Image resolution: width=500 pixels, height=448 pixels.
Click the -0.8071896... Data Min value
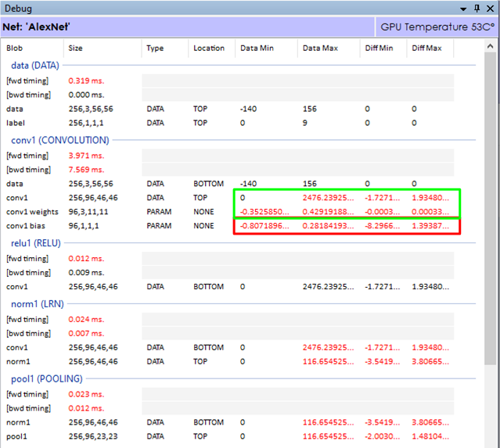(264, 226)
